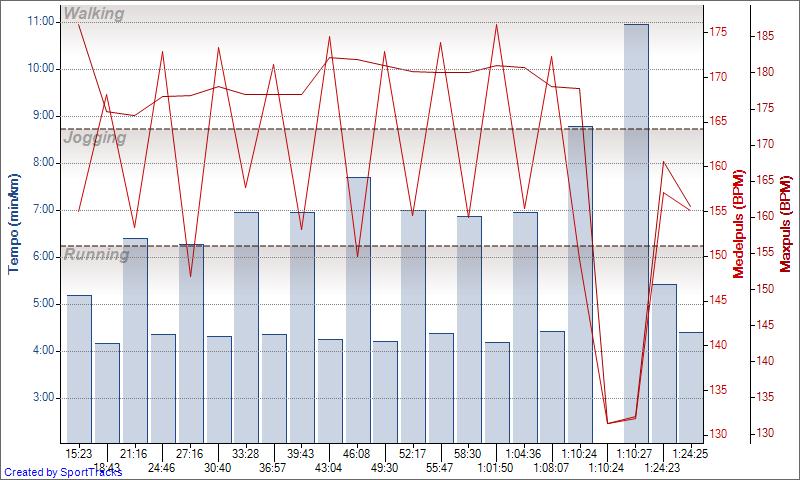800x480 pixels.
Task: Click the 1:04:36 time axis label
Action: pyautogui.click(x=525, y=453)
